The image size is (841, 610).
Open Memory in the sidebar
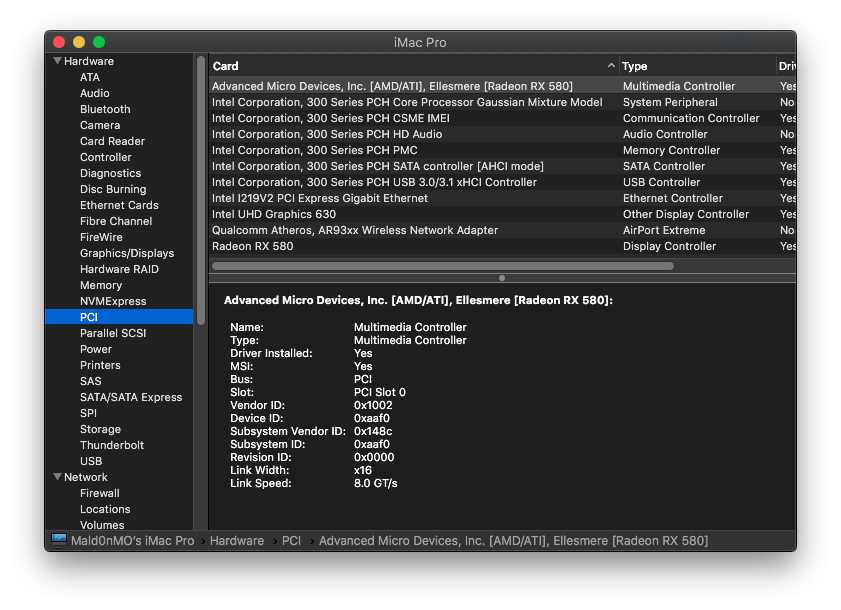[x=101, y=285]
